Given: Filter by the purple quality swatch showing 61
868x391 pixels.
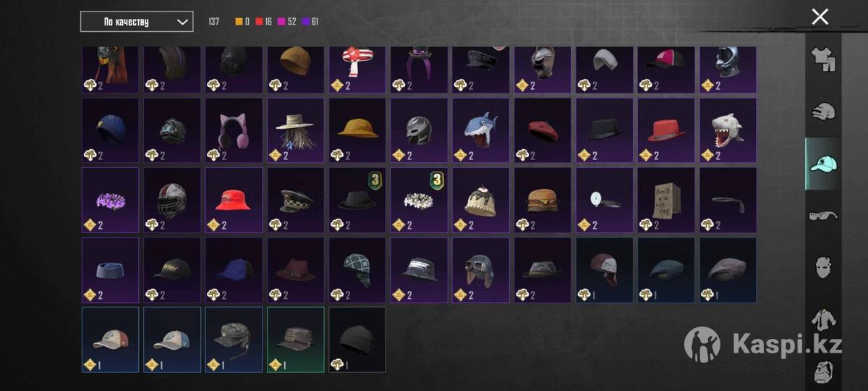Looking at the screenshot, I should click(306, 22).
